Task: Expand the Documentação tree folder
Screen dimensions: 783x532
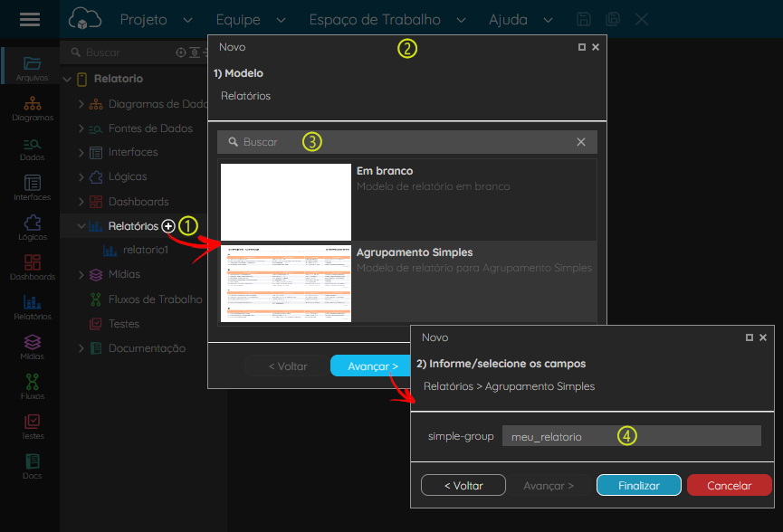Action: (81, 348)
